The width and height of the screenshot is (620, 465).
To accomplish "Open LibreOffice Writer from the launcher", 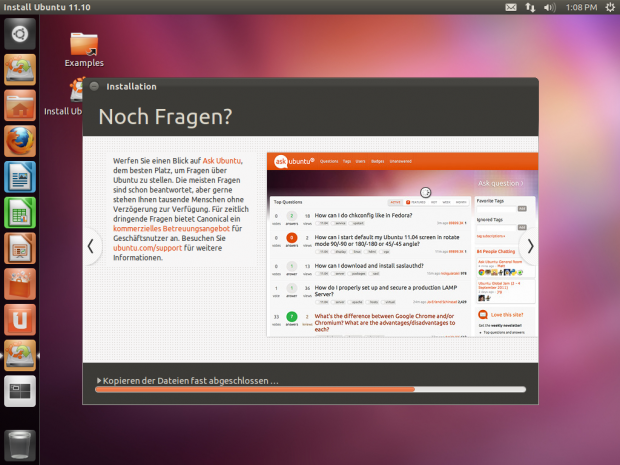I will coord(20,177).
